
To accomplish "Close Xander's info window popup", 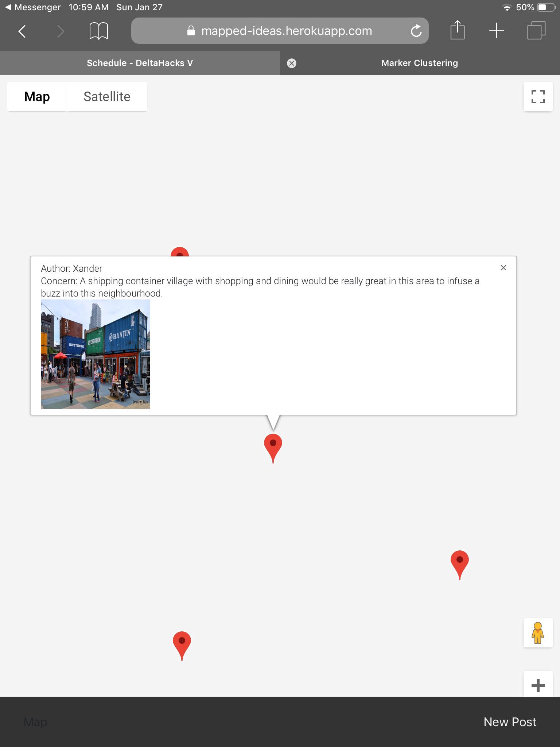I will (503, 268).
